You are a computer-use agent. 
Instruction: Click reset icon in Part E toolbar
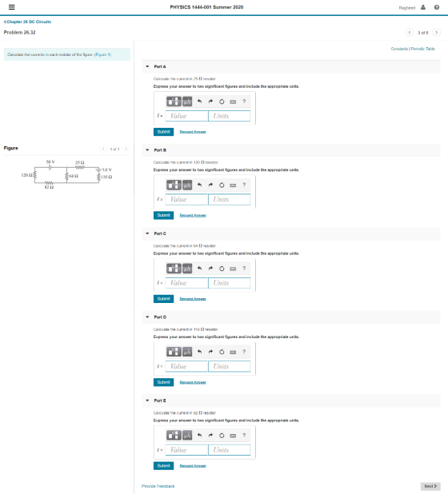(222, 436)
